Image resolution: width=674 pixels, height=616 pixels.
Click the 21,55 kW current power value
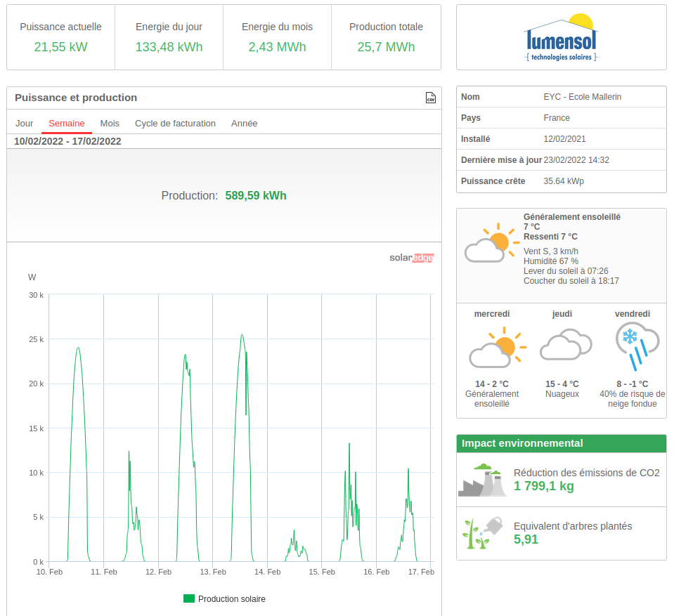click(x=60, y=47)
